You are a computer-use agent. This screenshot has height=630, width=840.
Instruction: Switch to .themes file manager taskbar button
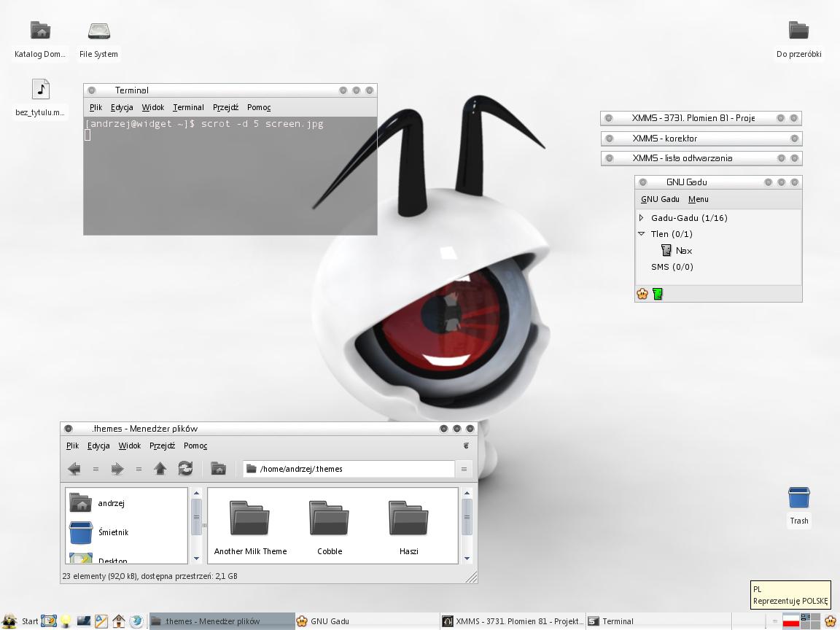(x=222, y=621)
